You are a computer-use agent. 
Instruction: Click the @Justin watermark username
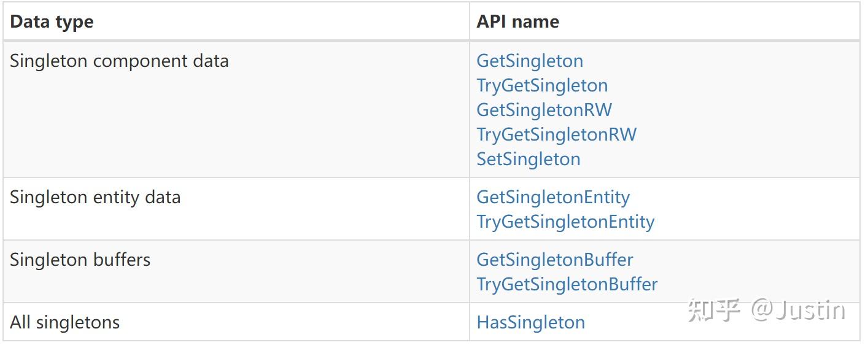click(x=799, y=311)
